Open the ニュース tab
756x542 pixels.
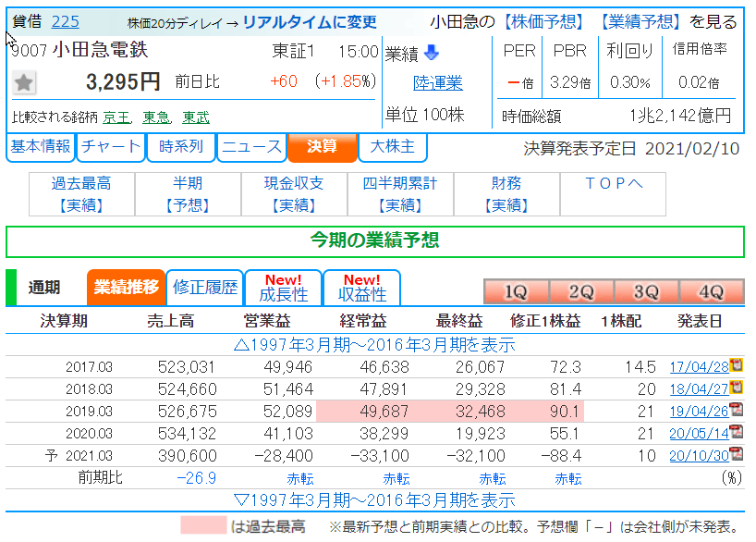pos(251,147)
